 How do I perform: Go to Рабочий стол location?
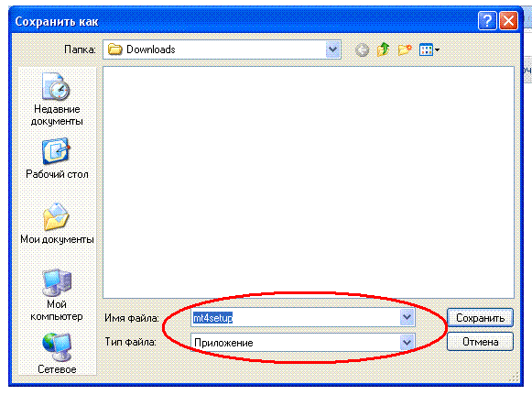coord(57,159)
